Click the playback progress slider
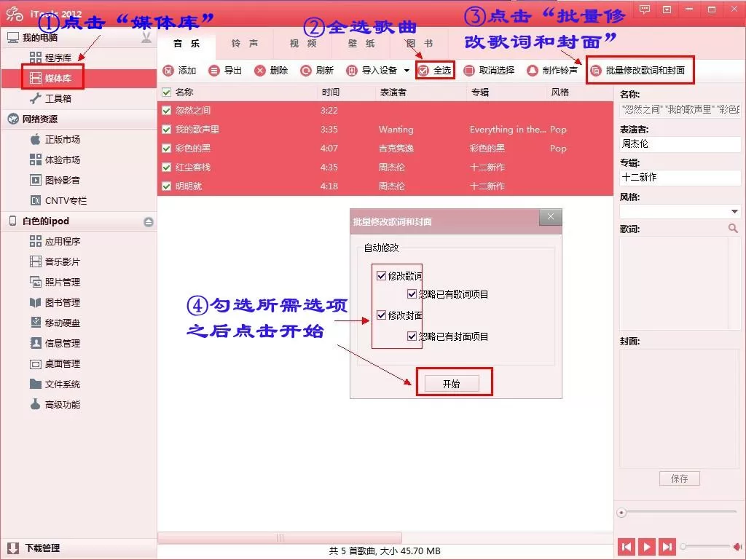The height and width of the screenshot is (560, 746). coord(678,513)
